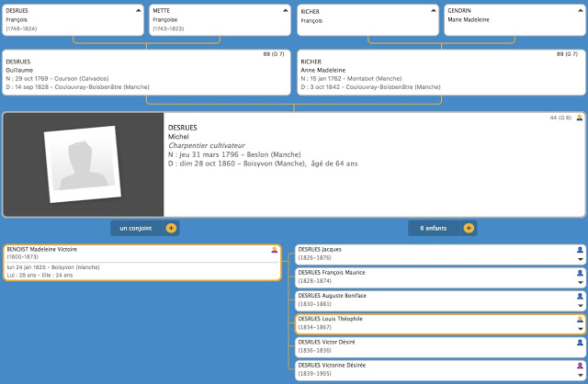Click person icon on Michel DESRUES main card
This screenshot has height=384, width=588.
pos(579,118)
